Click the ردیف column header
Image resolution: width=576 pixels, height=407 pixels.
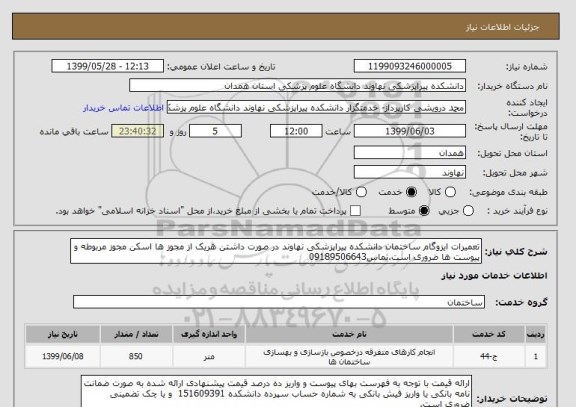536,334
